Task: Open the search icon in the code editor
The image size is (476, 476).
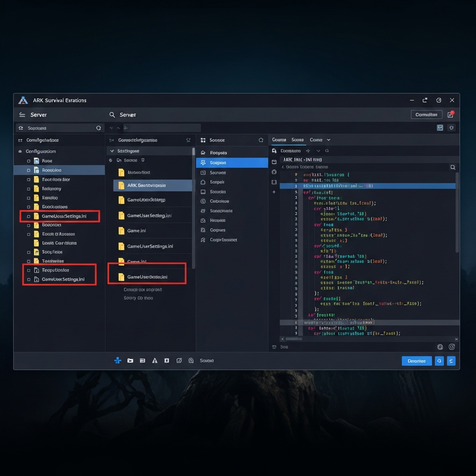Action: pos(453,166)
